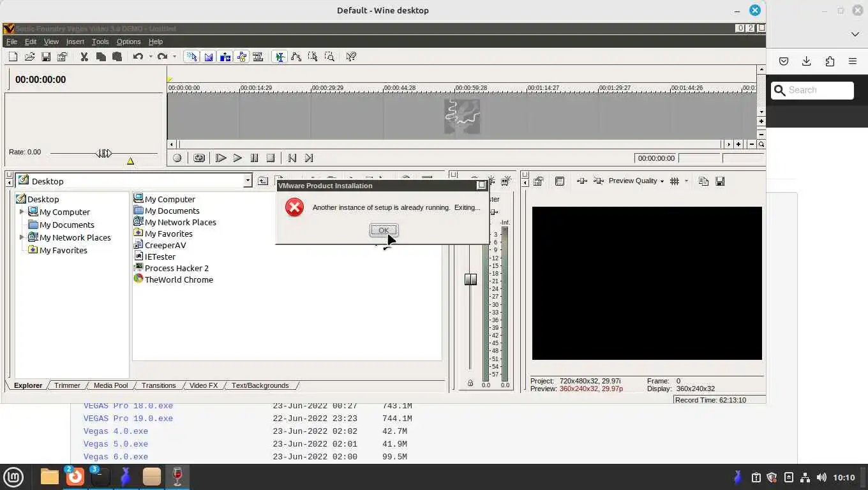Screen dimensions: 868x490
Task: Click the Copy icon in main toolbar
Action: coord(101,57)
